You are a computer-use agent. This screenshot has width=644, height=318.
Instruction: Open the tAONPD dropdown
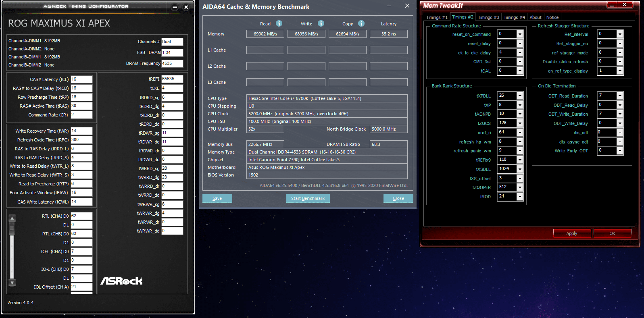pyautogui.click(x=520, y=114)
